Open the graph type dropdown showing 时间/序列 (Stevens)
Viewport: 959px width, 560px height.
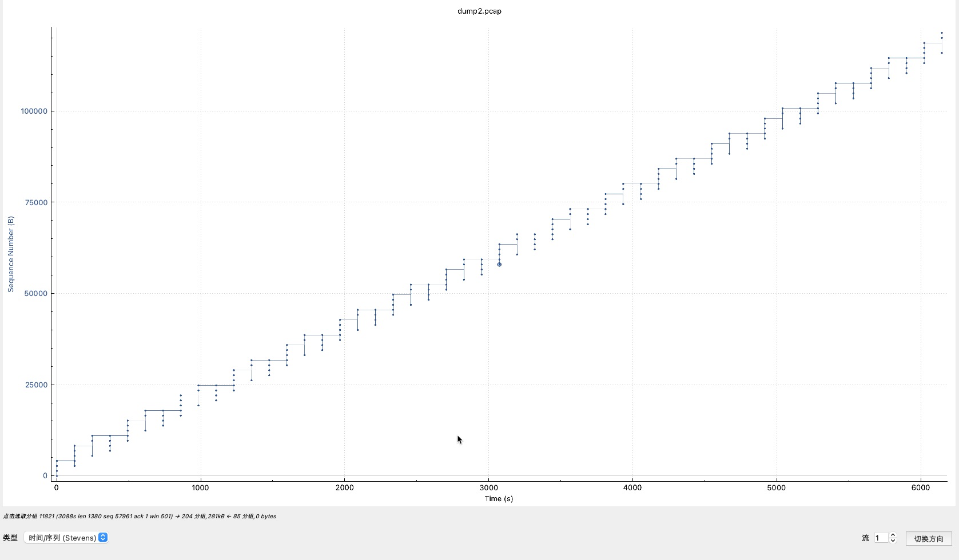pyautogui.click(x=66, y=538)
